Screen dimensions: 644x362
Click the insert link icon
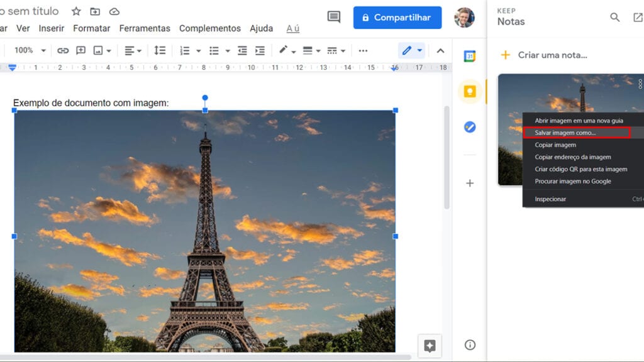62,50
